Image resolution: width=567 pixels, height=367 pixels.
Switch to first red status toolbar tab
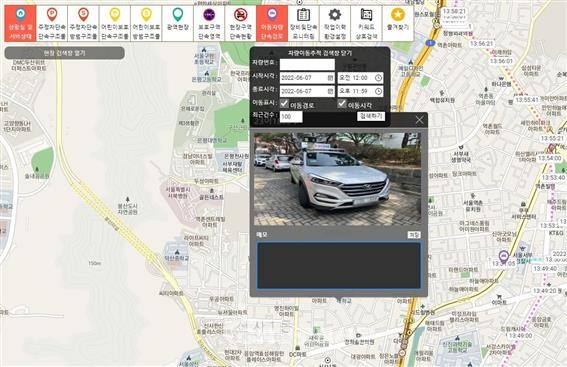click(20, 23)
